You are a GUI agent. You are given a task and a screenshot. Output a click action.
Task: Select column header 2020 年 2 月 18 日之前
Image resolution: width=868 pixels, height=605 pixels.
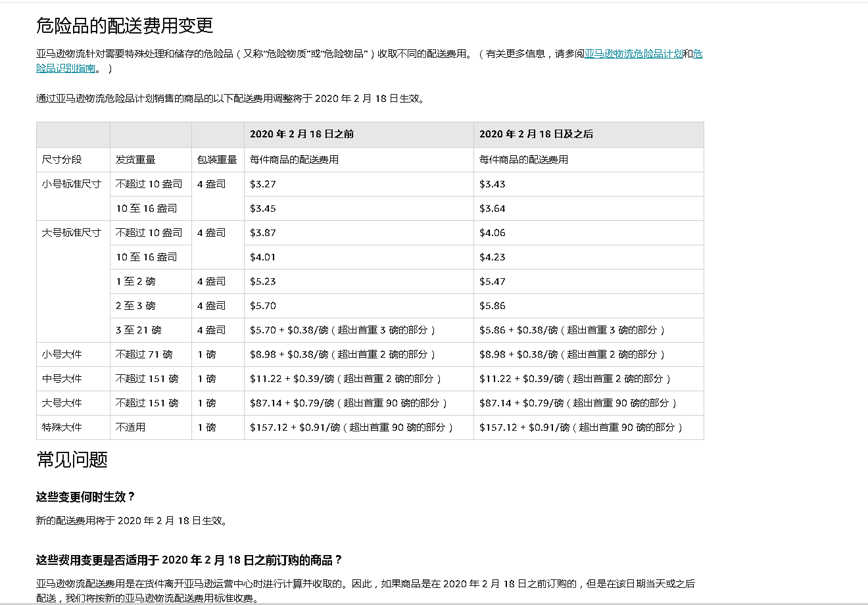point(359,134)
